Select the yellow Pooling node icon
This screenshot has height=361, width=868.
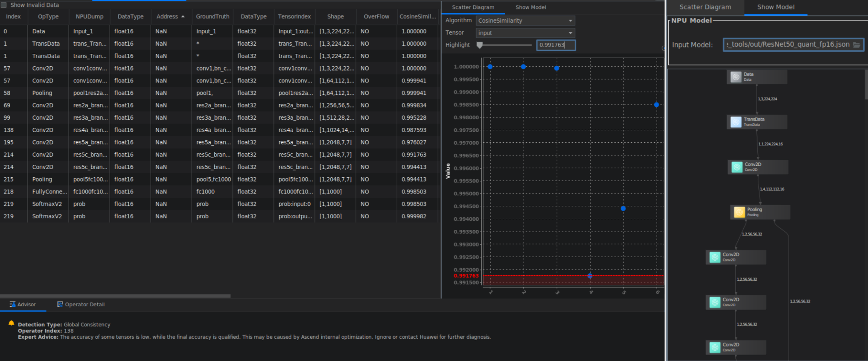739,212
